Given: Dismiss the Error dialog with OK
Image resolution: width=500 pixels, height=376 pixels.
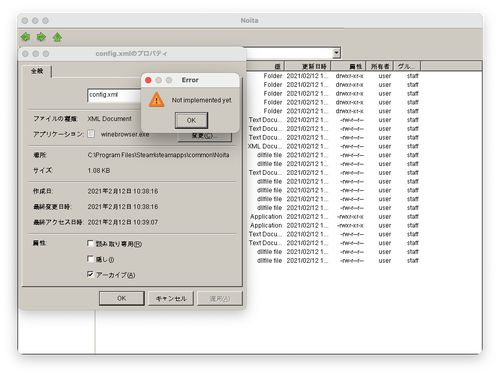Looking at the screenshot, I should coord(191,120).
